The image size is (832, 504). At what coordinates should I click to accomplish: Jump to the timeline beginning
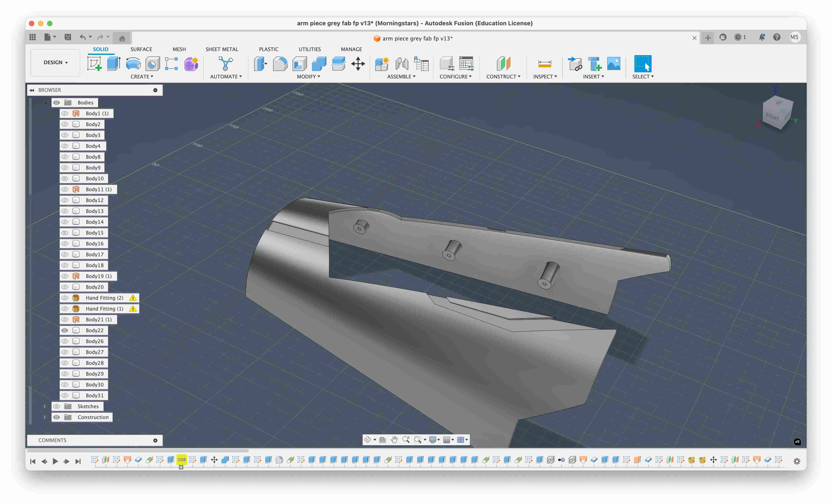point(33,462)
